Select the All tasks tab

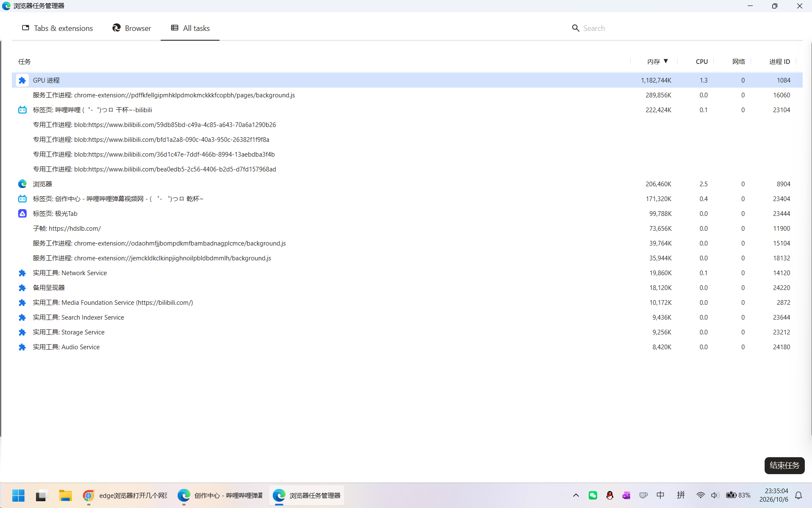pos(190,28)
